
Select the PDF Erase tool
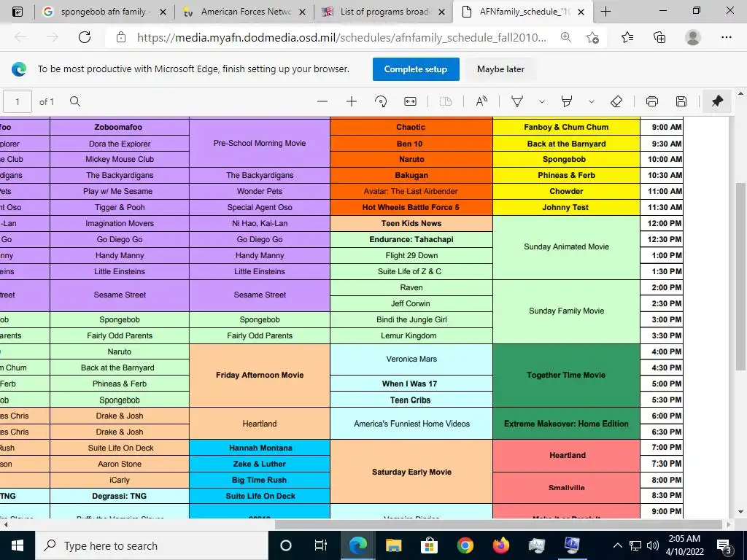[616, 101]
